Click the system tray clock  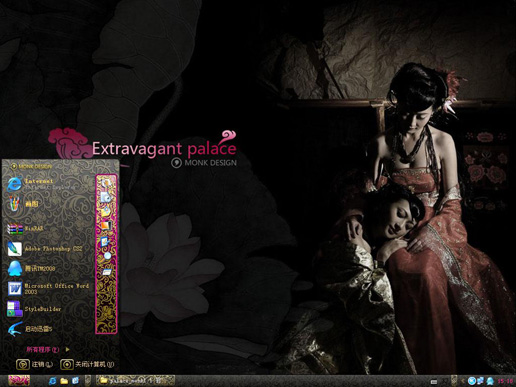(505, 381)
